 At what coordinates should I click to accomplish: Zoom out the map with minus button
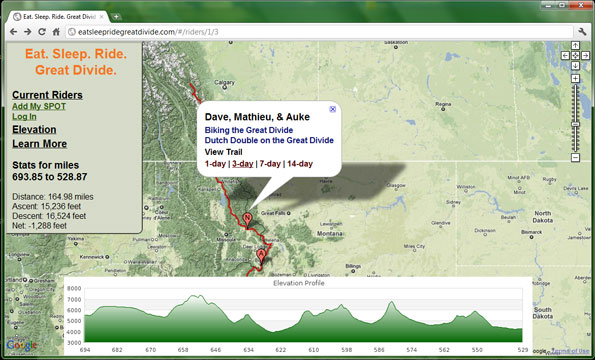coord(575,157)
